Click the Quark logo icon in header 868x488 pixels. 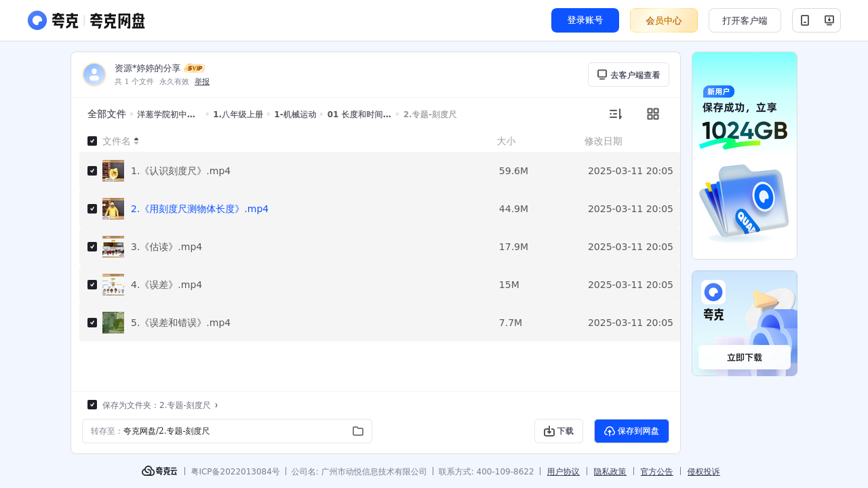[x=37, y=20]
